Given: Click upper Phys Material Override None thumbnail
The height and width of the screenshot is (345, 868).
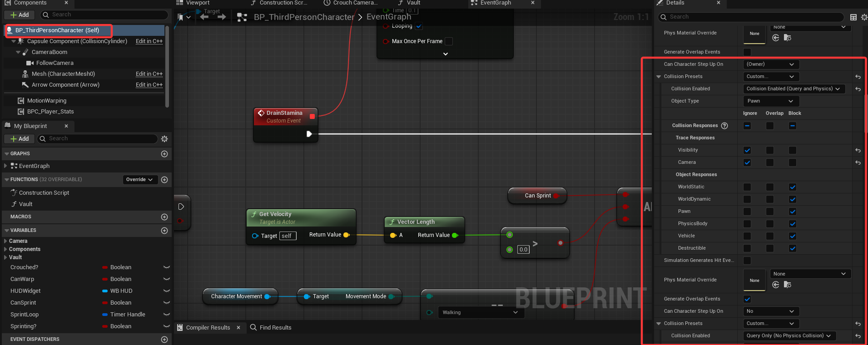Looking at the screenshot, I should coord(754,34).
